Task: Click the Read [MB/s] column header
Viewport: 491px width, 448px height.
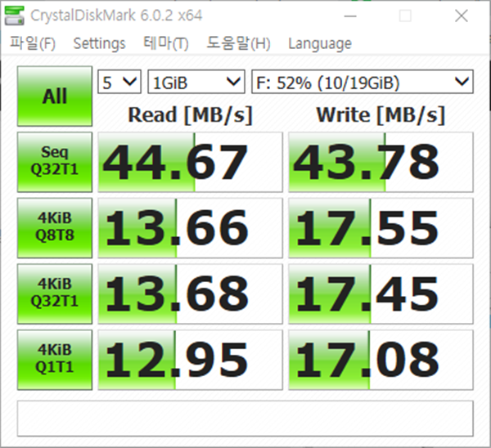Action: (190, 114)
